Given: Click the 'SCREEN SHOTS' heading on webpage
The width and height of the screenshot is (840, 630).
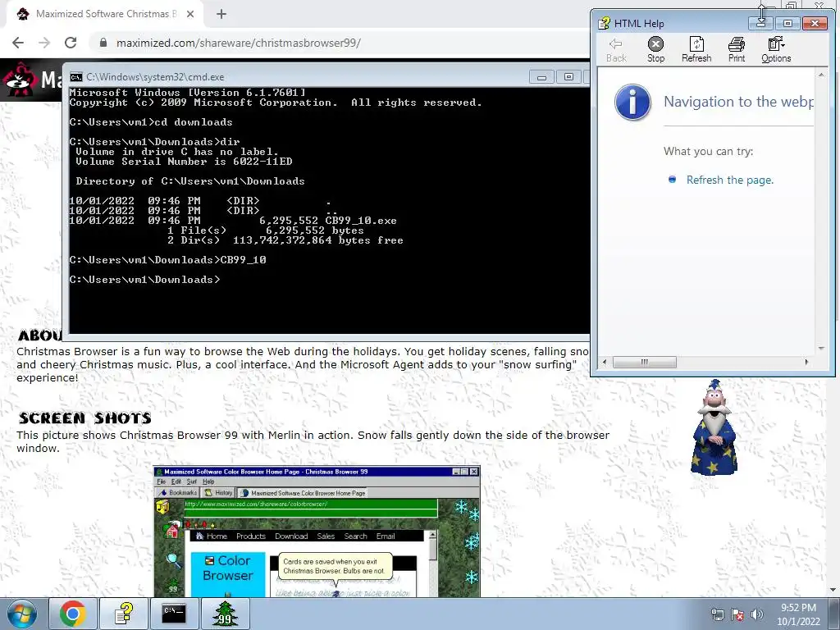Looking at the screenshot, I should pyautogui.click(x=85, y=418).
